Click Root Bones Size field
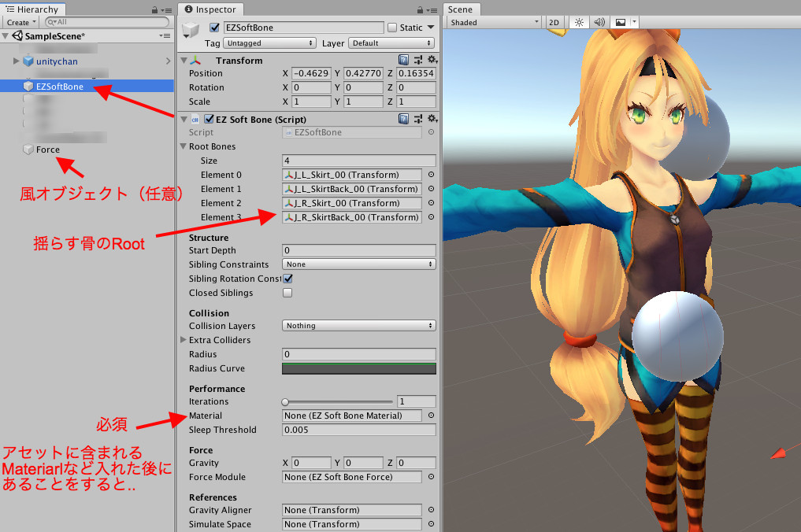The image size is (801, 532). (358, 161)
